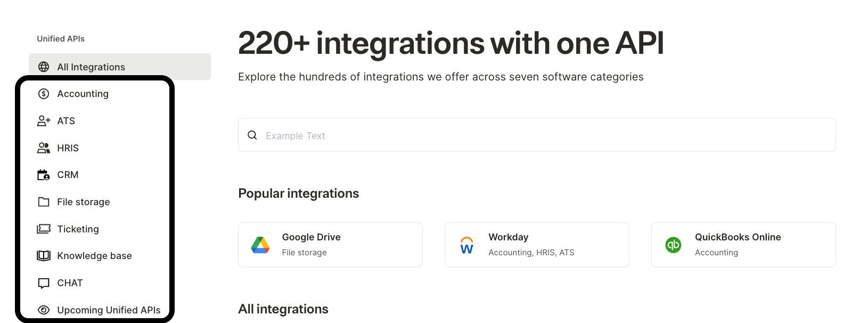
Task: Open the QuickBooks Online integration card
Action: click(743, 244)
